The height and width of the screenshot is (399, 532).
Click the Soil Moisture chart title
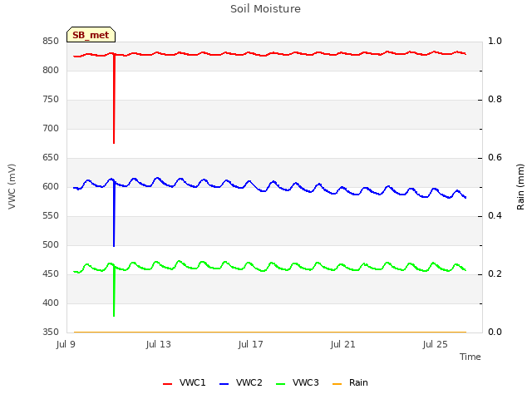pyautogui.click(x=265, y=9)
